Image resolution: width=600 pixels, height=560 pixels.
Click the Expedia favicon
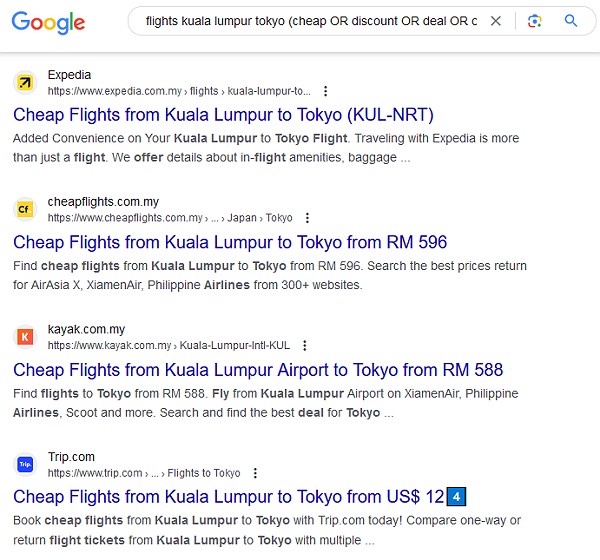pos(25,82)
